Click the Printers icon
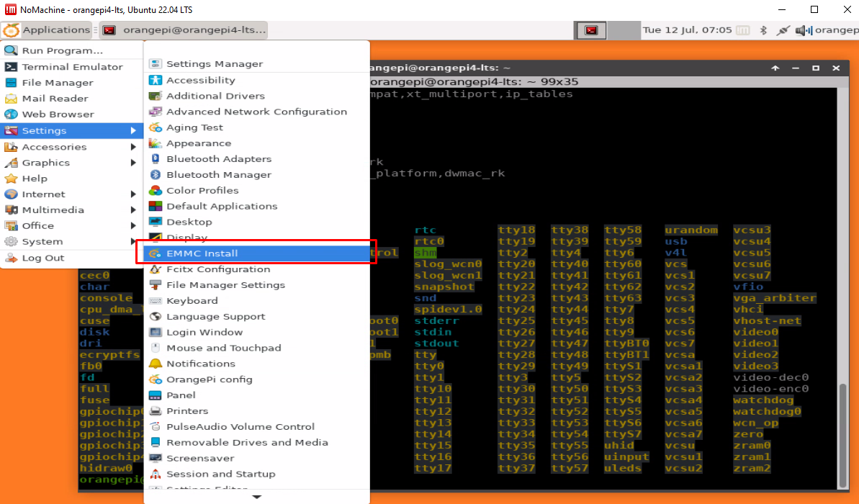 click(x=156, y=411)
